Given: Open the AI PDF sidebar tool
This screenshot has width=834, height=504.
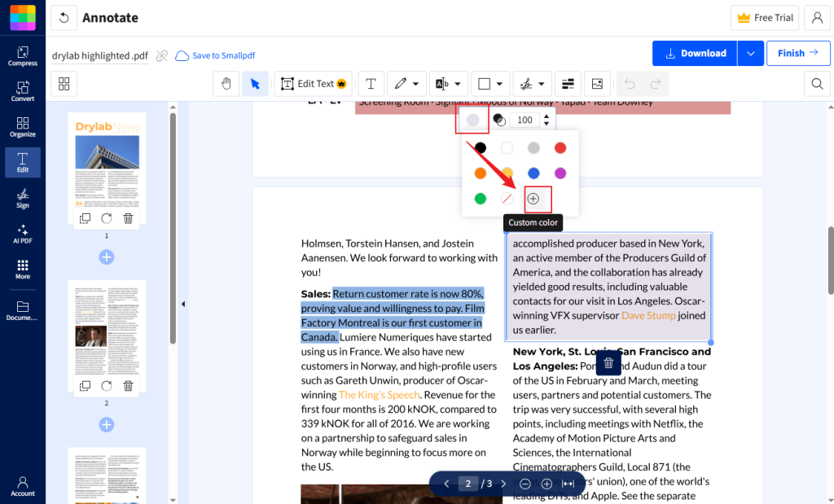Looking at the screenshot, I should tap(23, 235).
